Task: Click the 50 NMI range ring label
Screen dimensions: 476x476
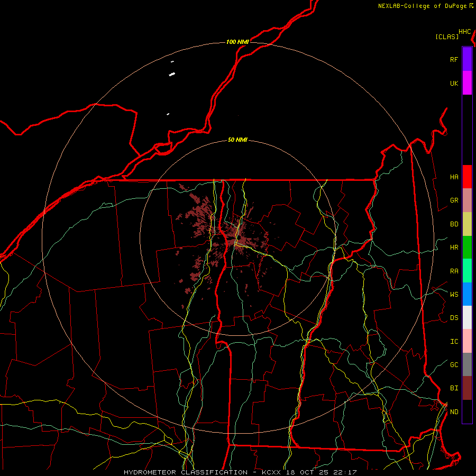Action: (237, 140)
